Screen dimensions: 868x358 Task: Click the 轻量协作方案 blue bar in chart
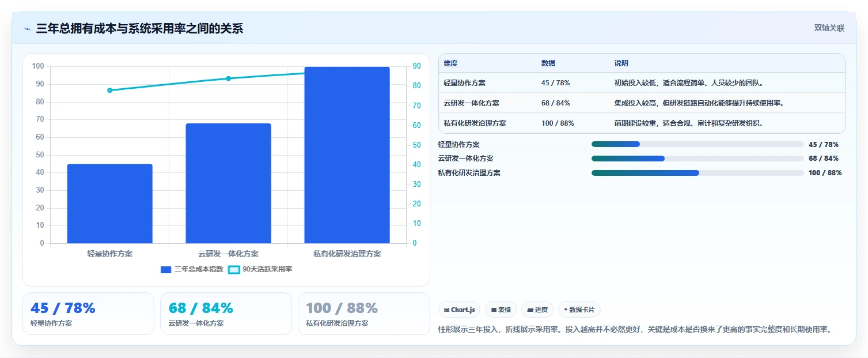(x=110, y=204)
